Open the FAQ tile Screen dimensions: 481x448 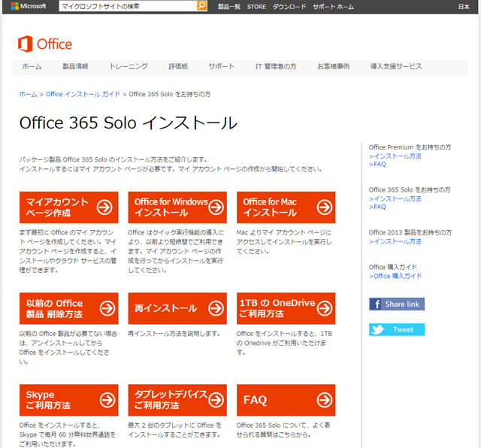tap(286, 400)
